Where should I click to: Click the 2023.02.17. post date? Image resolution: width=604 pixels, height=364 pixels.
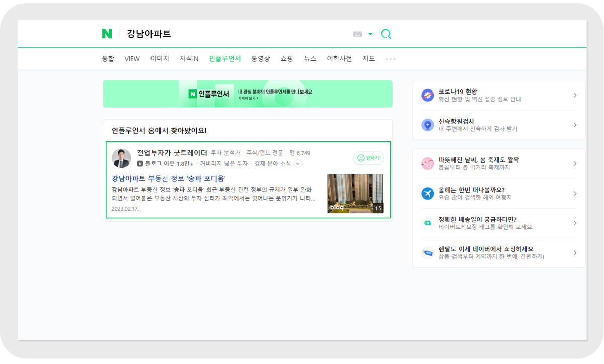125,208
